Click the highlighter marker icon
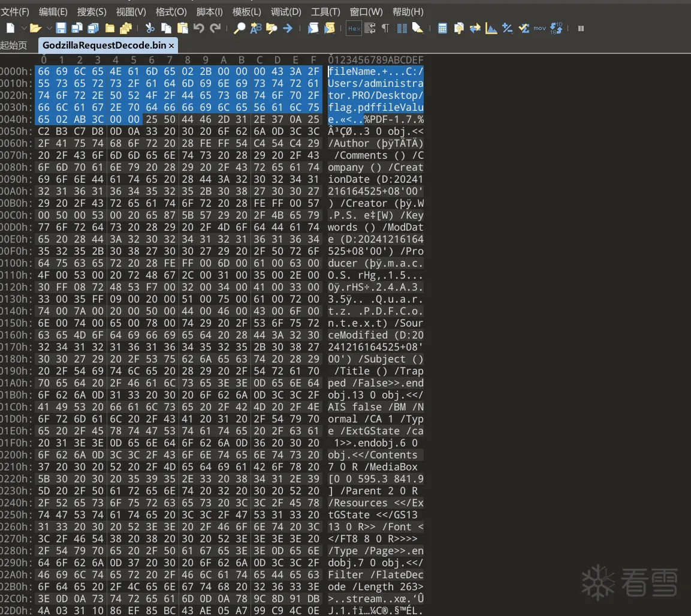Viewport: 691px width, 616px height. (x=418, y=28)
